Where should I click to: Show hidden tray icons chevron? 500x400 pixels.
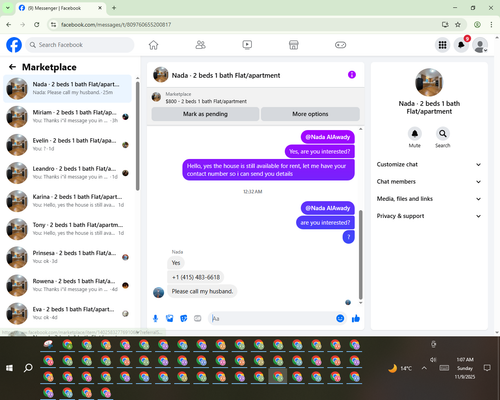pos(424,368)
